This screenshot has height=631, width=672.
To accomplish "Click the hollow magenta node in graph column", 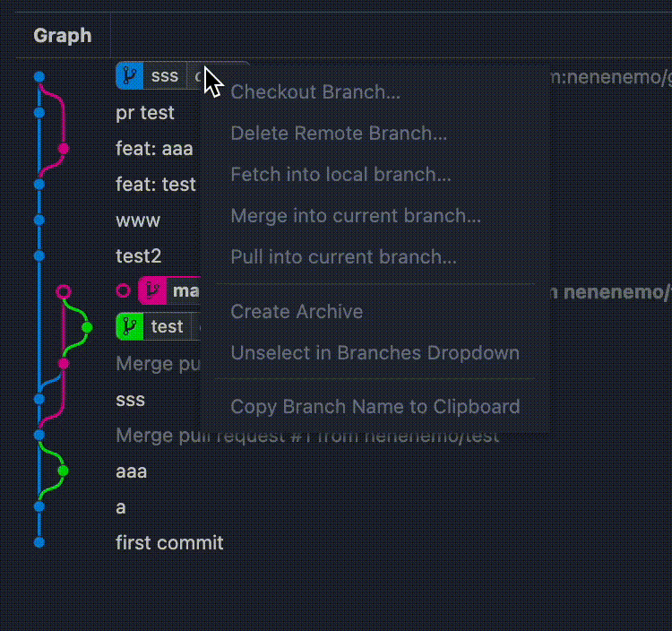I will pos(64,291).
